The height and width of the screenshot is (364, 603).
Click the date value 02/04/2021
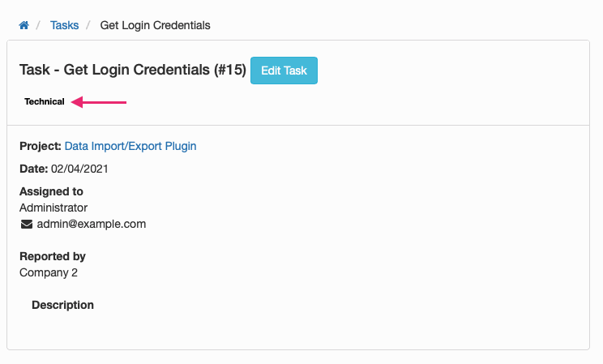[x=79, y=169]
